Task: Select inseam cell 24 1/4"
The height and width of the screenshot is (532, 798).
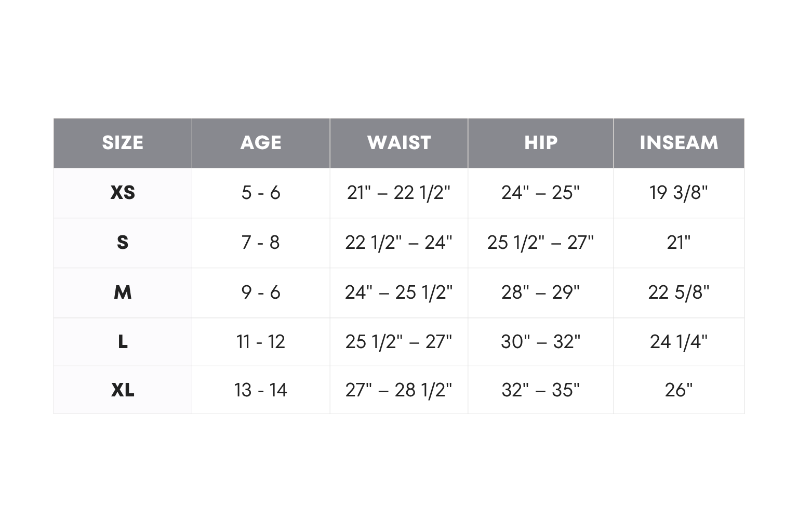Action: [679, 342]
